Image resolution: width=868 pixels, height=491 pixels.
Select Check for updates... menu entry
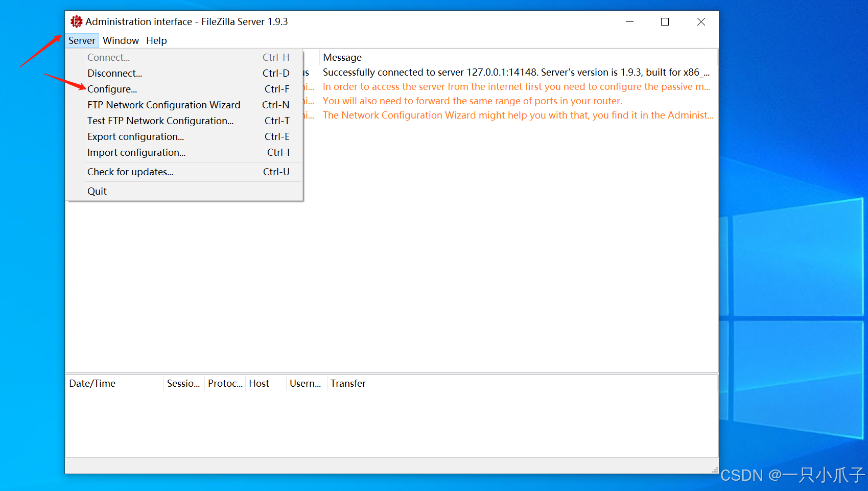tap(184, 172)
